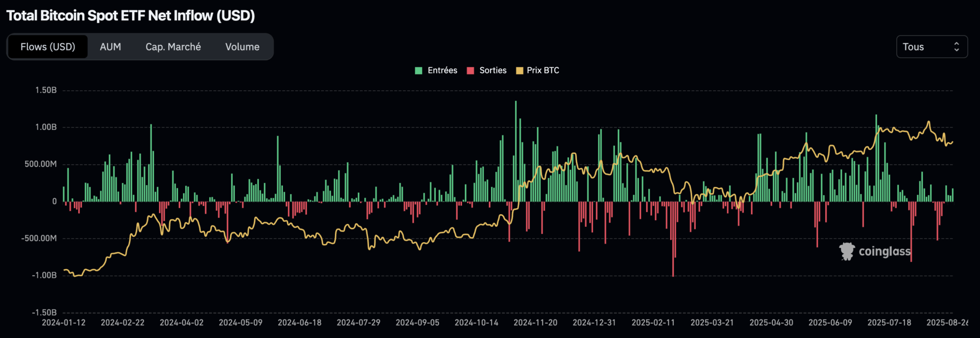This screenshot has height=338, width=980.
Task: Click the up-down chevron in Tous selector
Action: (x=956, y=47)
